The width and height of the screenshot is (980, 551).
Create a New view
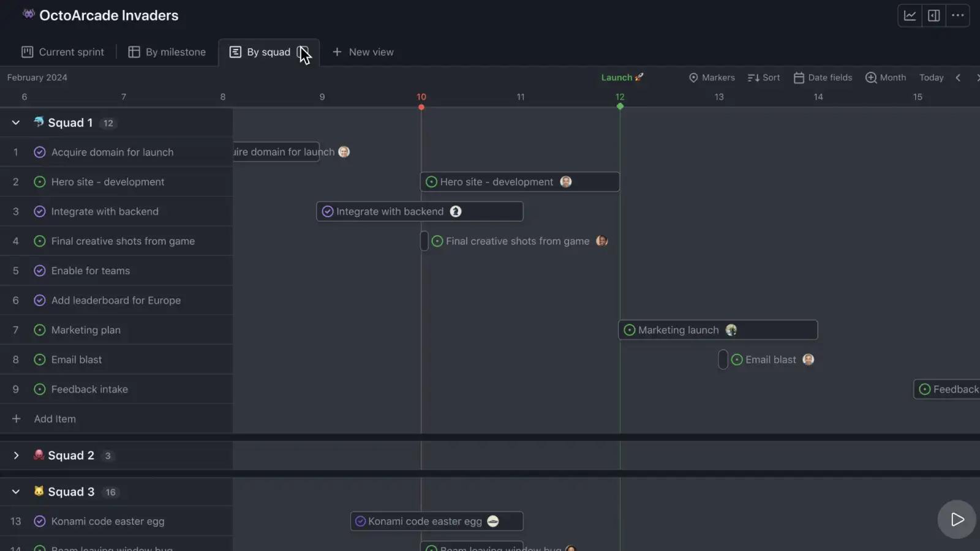click(x=363, y=52)
